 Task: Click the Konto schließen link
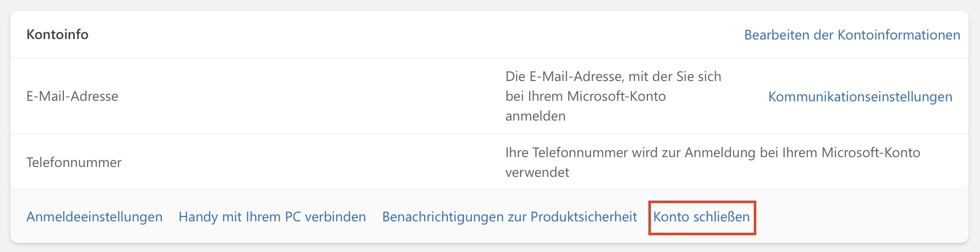(701, 217)
